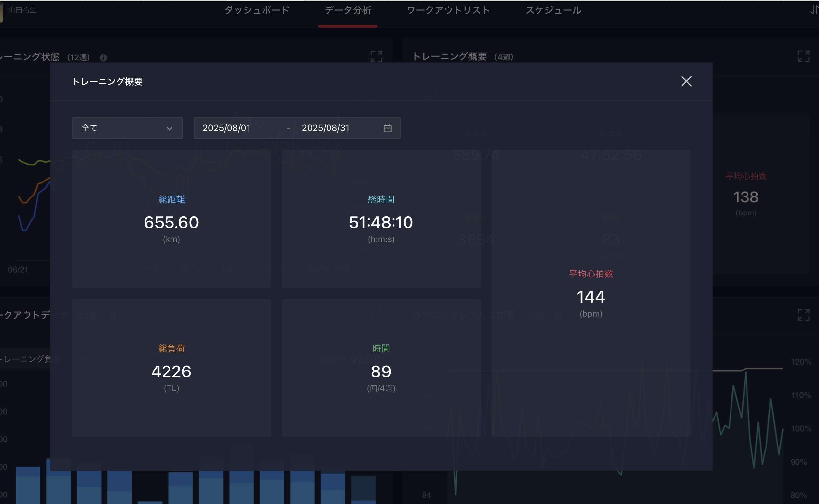
Task: Open the ワークアウトリスト tab
Action: [448, 10]
